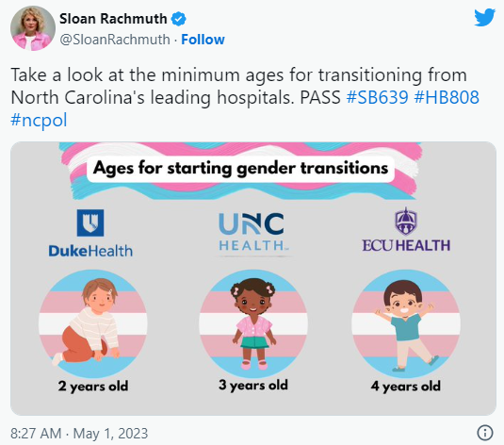Click the '4 years old' caption
The height and width of the screenshot is (445, 504).
pos(406,387)
